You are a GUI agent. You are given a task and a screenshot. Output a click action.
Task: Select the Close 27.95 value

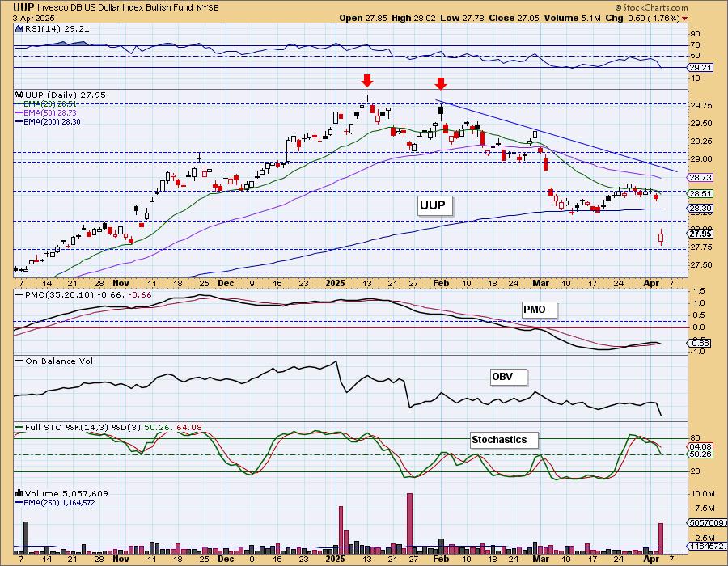(x=514, y=18)
